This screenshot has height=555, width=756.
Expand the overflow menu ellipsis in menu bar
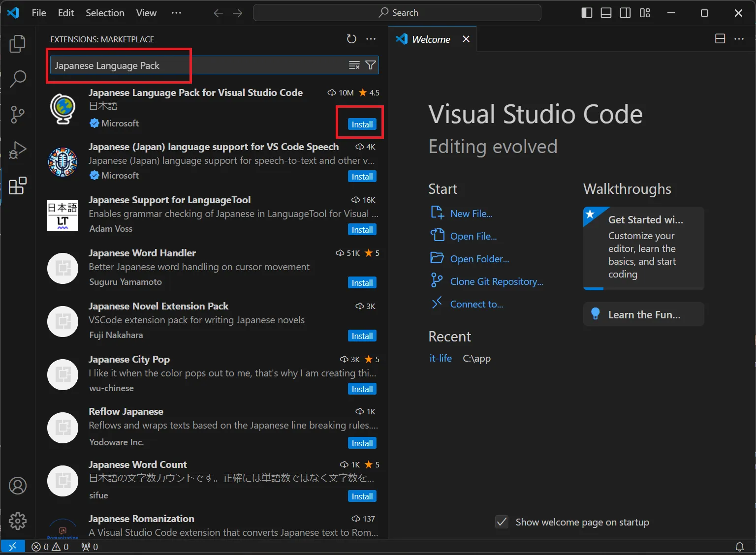[x=176, y=13]
